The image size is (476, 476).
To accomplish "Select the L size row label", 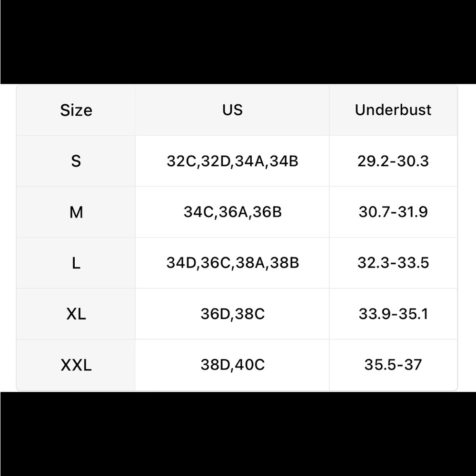I will pos(76,263).
